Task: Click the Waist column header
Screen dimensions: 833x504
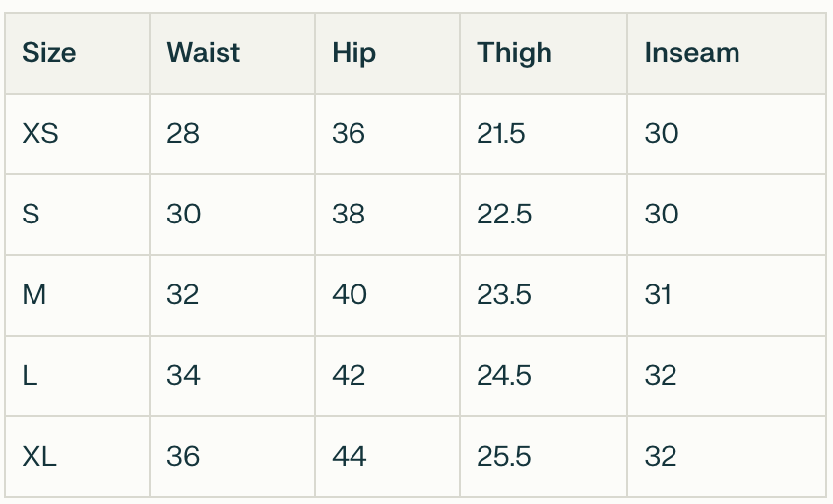Action: point(204,53)
